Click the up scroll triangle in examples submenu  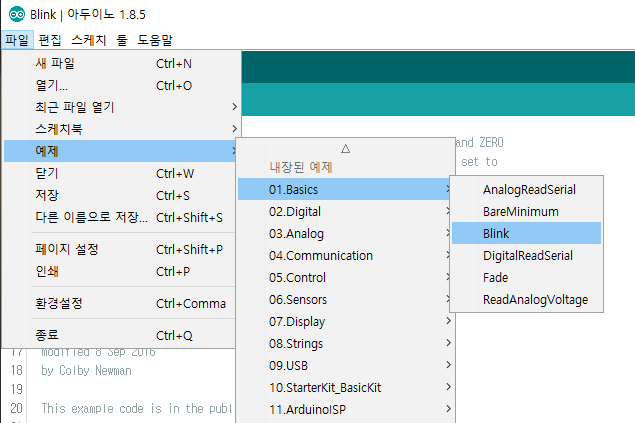[x=345, y=149]
